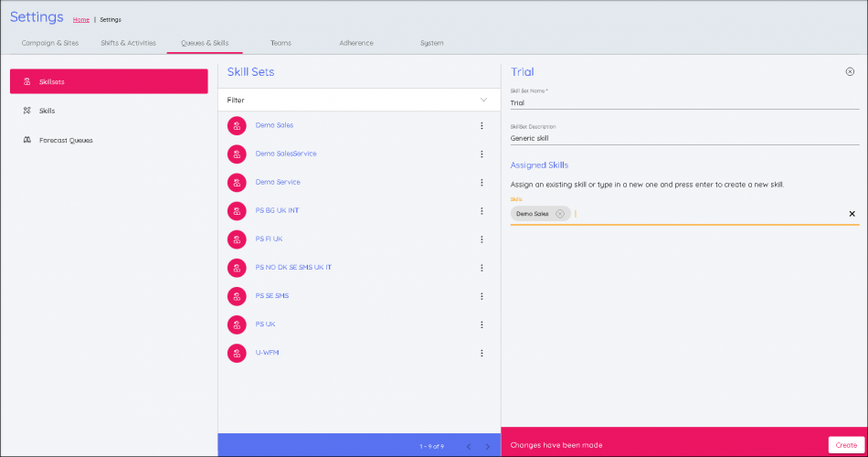Follow the Home breadcrumb link
868x457 pixels.
(81, 19)
